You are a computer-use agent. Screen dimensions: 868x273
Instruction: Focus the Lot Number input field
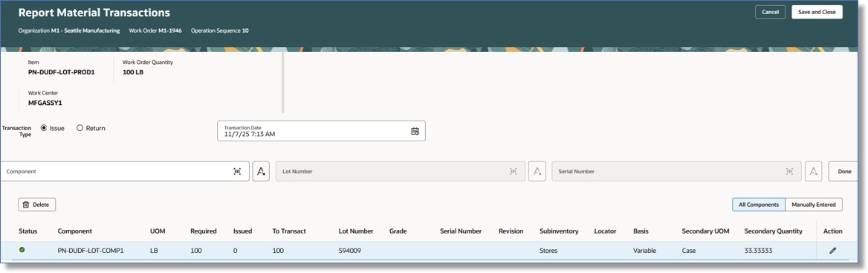pos(401,172)
